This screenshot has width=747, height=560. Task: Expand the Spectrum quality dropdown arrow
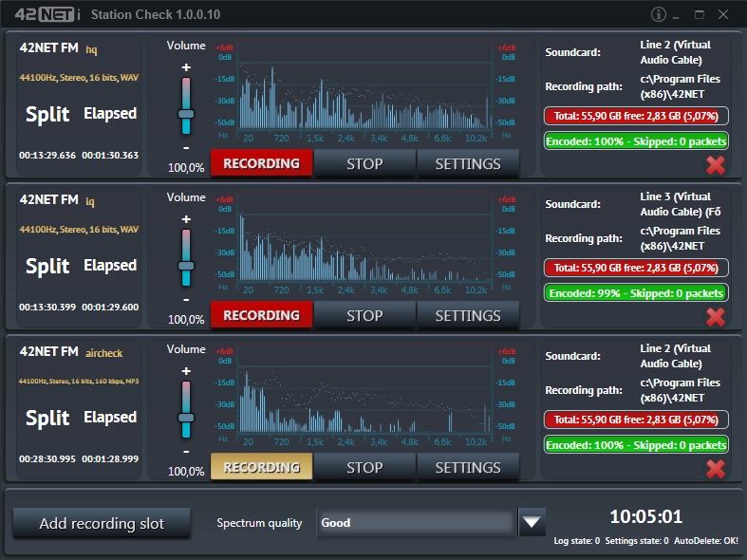coord(532,522)
